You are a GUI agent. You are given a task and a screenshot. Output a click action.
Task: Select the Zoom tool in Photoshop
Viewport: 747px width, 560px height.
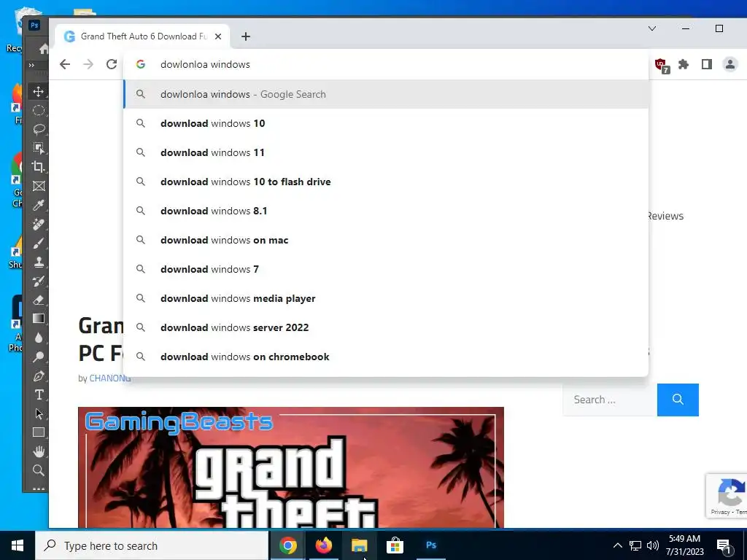(39, 470)
